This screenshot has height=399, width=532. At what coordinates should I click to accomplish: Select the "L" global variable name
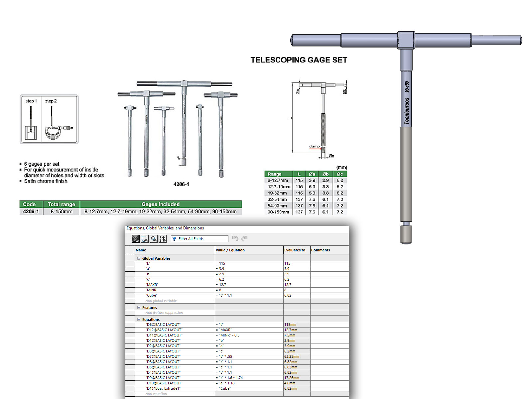pos(148,263)
